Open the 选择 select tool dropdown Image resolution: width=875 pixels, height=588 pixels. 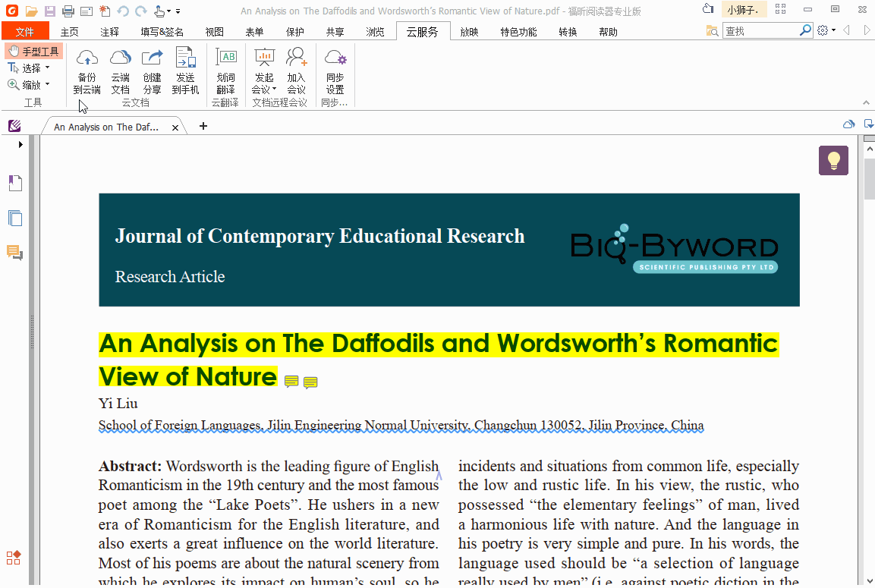click(x=49, y=68)
